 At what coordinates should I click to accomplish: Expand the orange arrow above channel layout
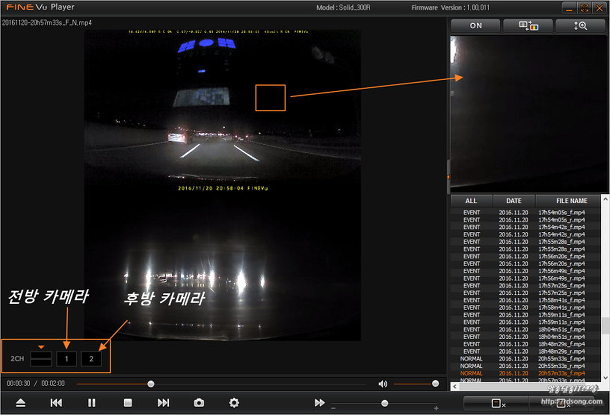tap(40, 344)
